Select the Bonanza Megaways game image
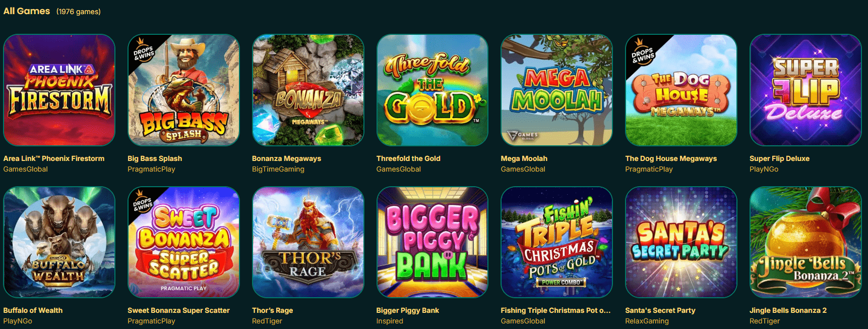 (x=308, y=90)
